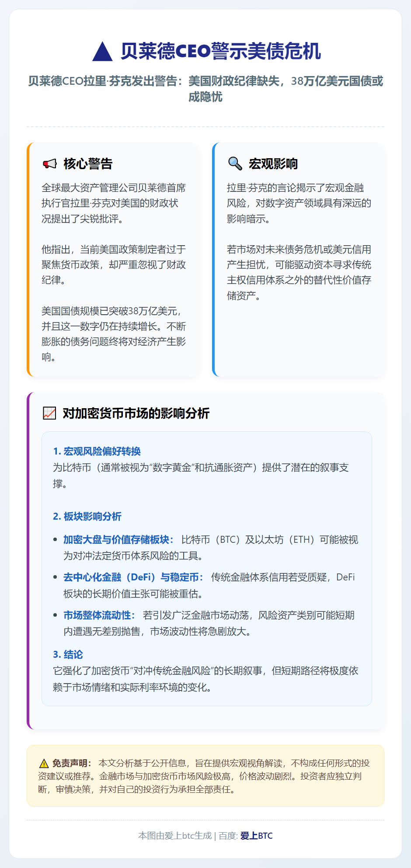Click the bullet label 去中心化金融（DeFi）与稳定币
This screenshot has height=868, width=411.
(x=133, y=577)
